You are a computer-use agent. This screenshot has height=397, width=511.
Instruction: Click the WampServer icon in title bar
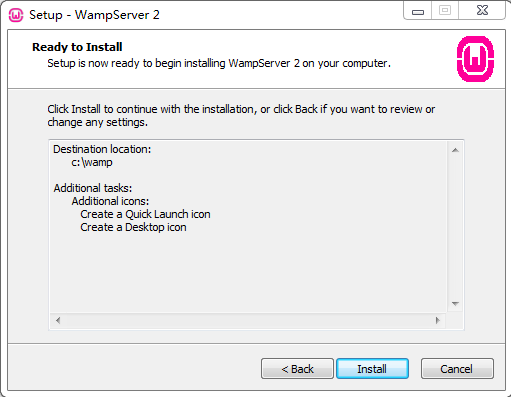click(x=16, y=15)
